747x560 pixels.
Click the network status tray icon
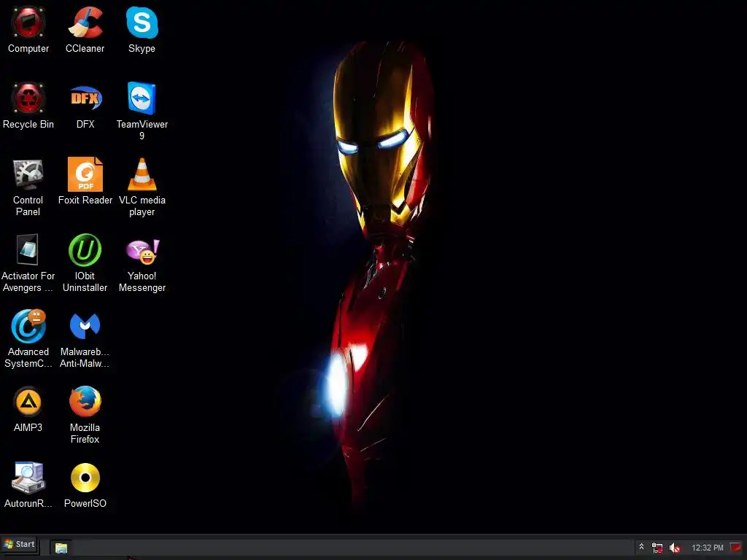pos(657,548)
